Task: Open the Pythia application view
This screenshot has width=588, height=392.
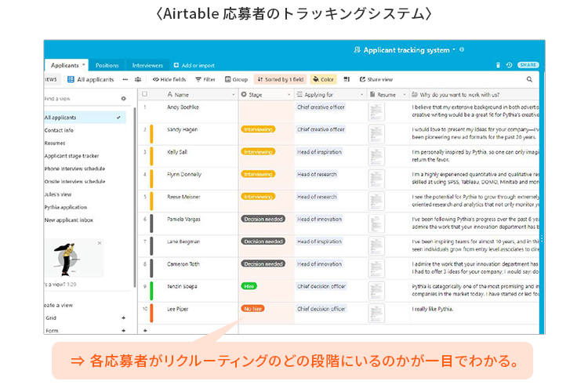Action: pyautogui.click(x=66, y=207)
